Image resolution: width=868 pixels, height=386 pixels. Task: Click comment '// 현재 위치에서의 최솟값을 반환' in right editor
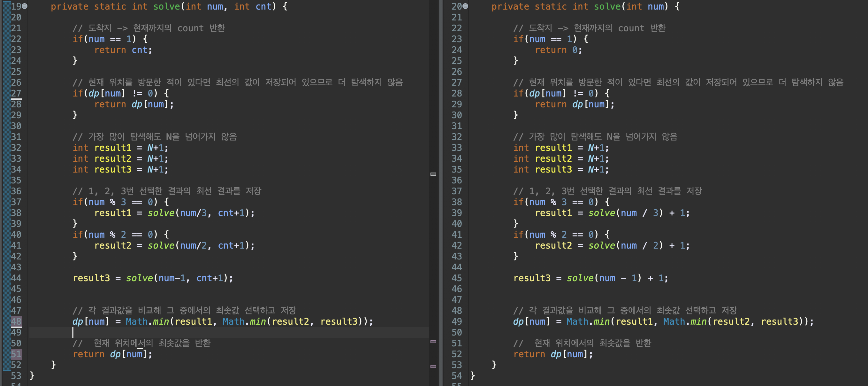[x=582, y=343]
